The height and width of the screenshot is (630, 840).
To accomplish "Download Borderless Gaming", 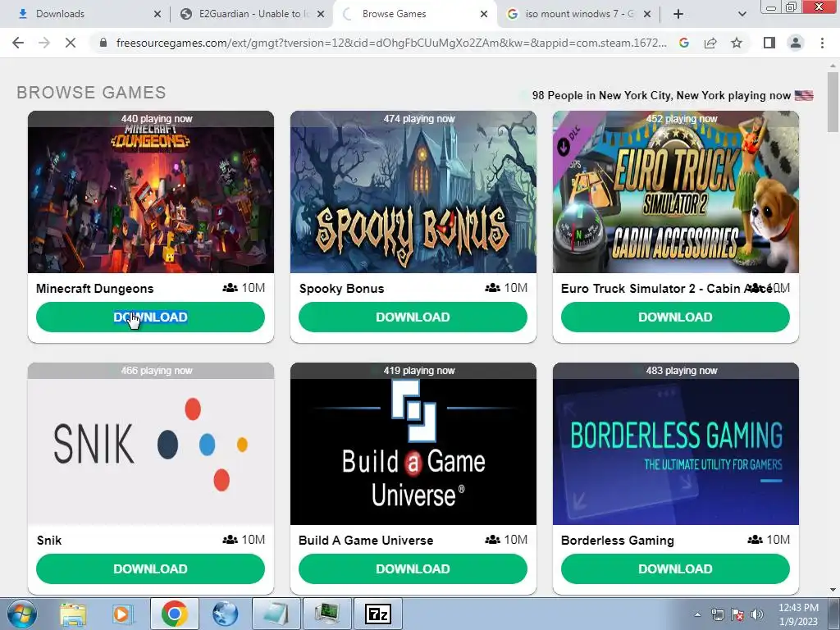I will 676,569.
